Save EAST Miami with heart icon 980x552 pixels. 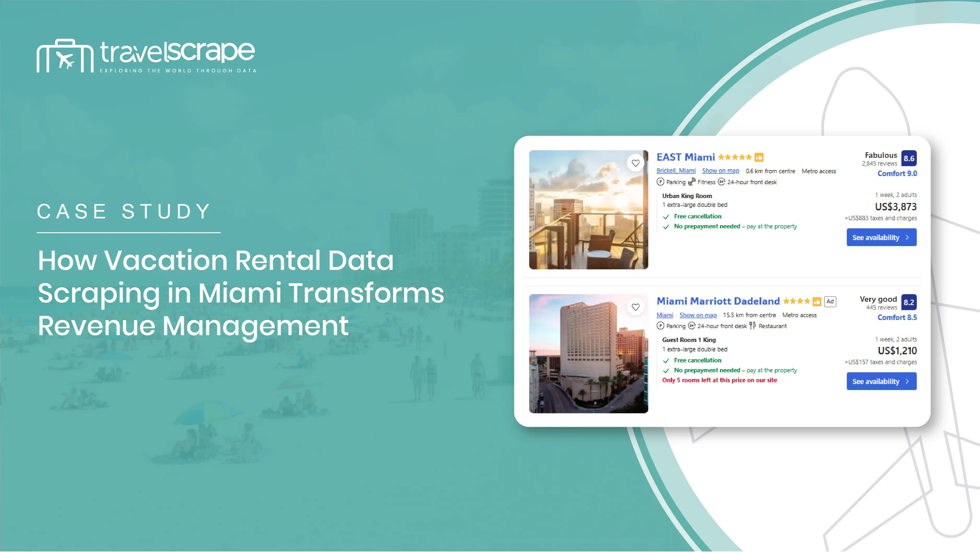(635, 163)
